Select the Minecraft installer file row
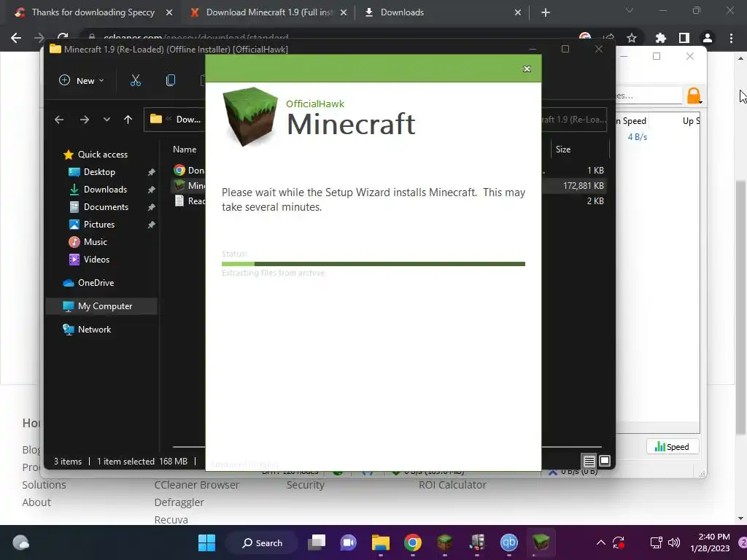Viewport: 747px width, 560px height. [189, 186]
